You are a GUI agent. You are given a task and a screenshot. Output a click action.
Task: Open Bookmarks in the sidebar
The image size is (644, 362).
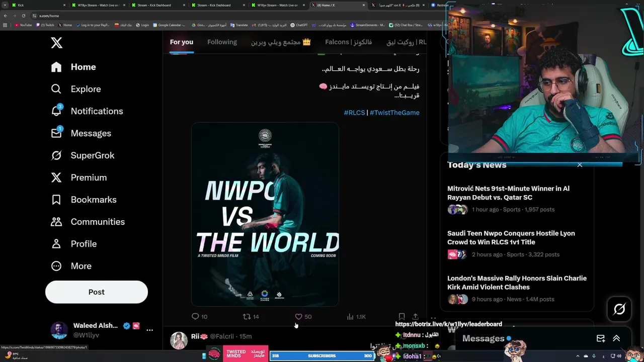click(84, 200)
